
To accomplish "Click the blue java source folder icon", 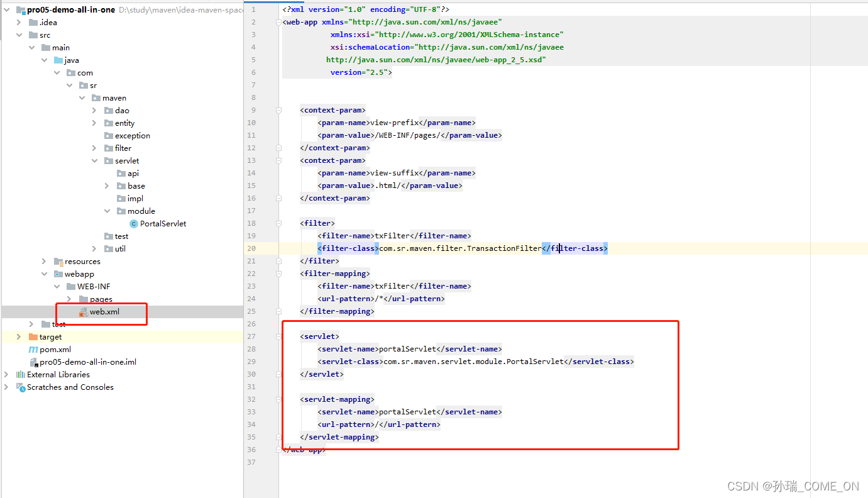I will click(58, 60).
